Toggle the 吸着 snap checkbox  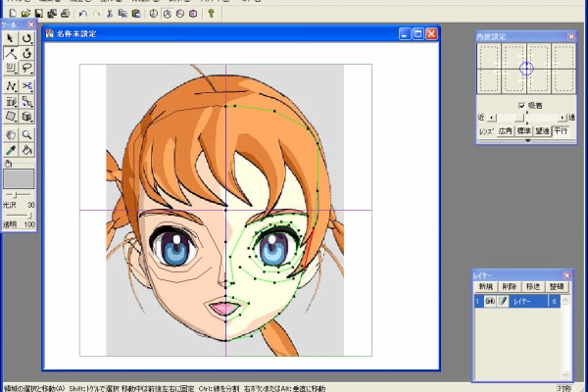pos(521,105)
